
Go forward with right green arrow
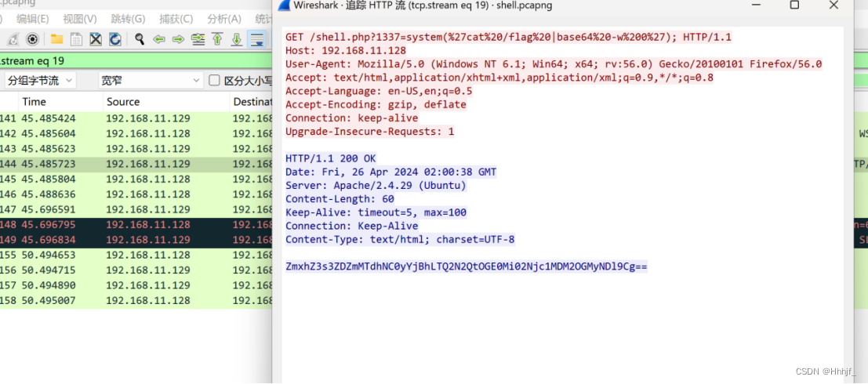click(178, 39)
